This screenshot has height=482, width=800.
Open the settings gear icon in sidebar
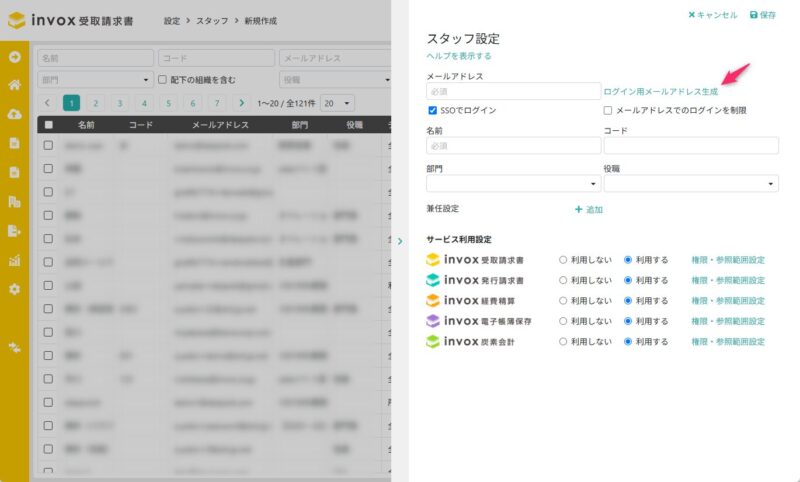point(14,289)
